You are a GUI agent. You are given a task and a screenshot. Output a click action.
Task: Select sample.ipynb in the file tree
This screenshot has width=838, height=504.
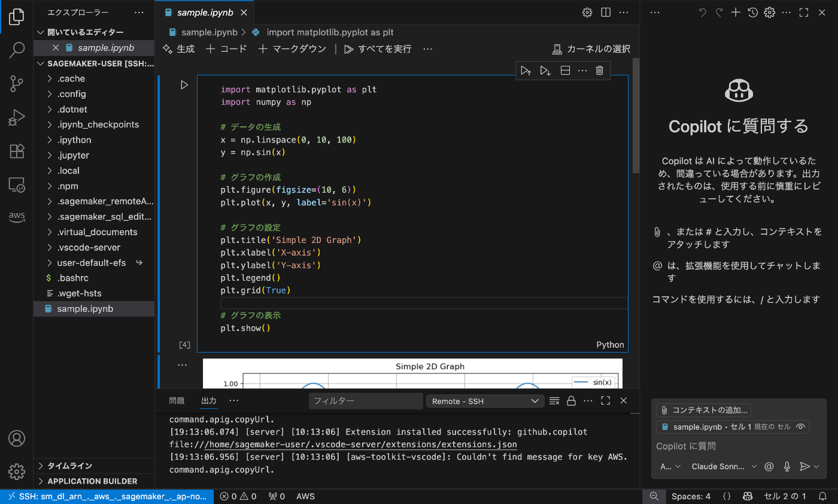coord(94,309)
